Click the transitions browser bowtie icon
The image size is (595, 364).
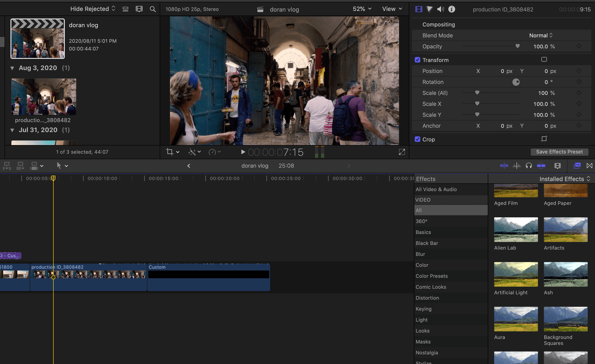(x=589, y=166)
